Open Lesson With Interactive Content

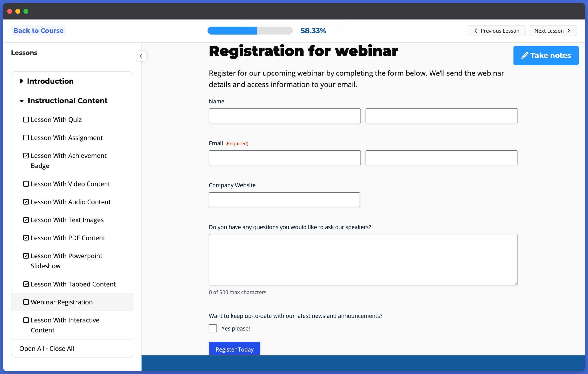tap(65, 325)
